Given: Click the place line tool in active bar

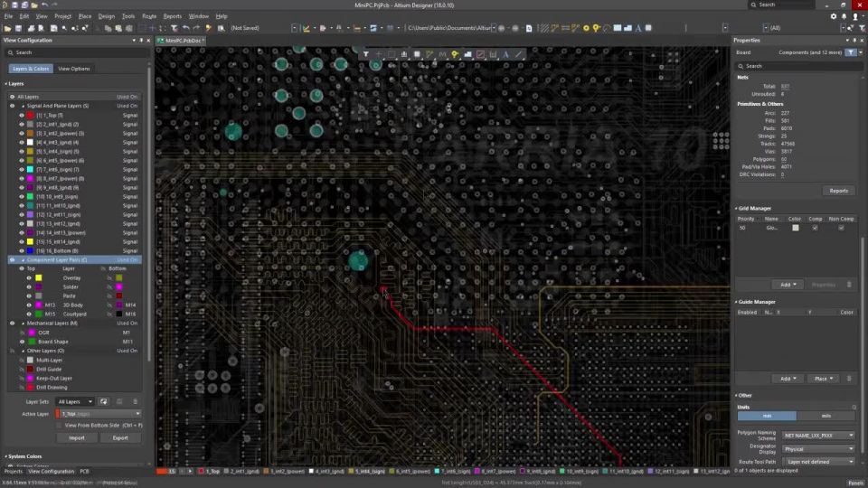Looking at the screenshot, I should pos(518,54).
